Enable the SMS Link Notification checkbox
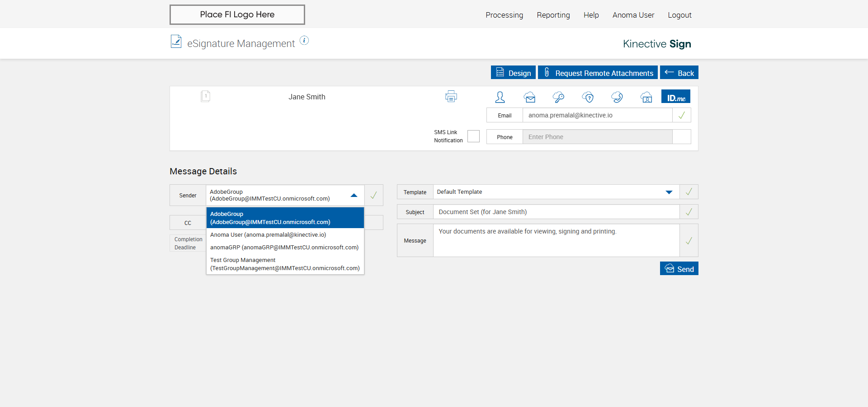The height and width of the screenshot is (407, 868). coord(473,136)
